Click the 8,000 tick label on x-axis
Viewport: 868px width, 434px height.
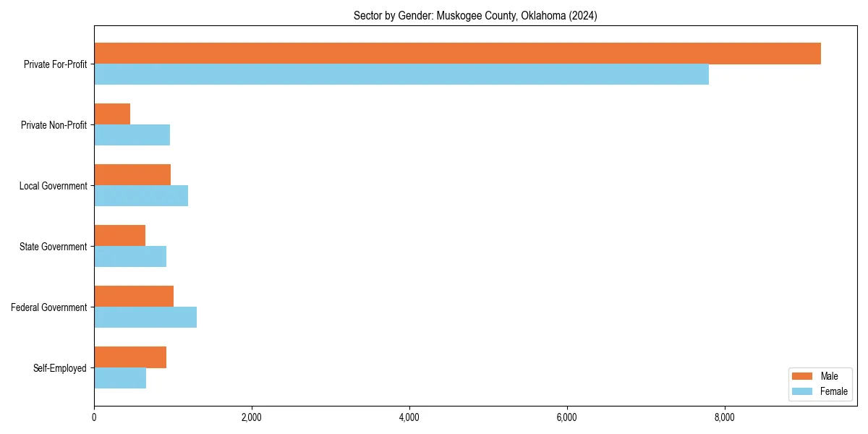coord(726,417)
